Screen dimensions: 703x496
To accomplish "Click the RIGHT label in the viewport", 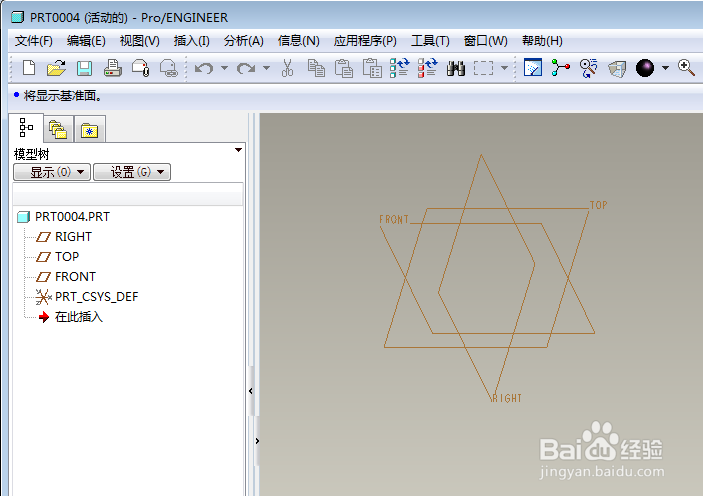I will tap(507, 398).
